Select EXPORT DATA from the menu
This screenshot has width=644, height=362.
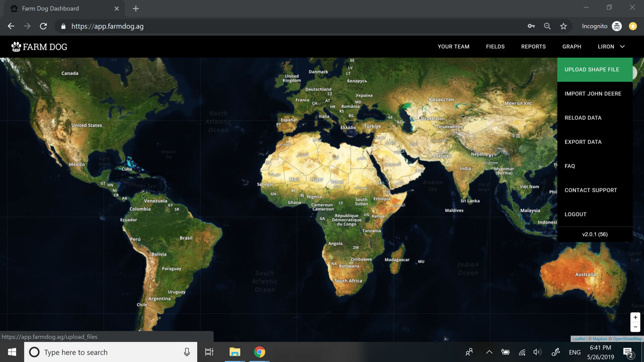(x=595, y=142)
